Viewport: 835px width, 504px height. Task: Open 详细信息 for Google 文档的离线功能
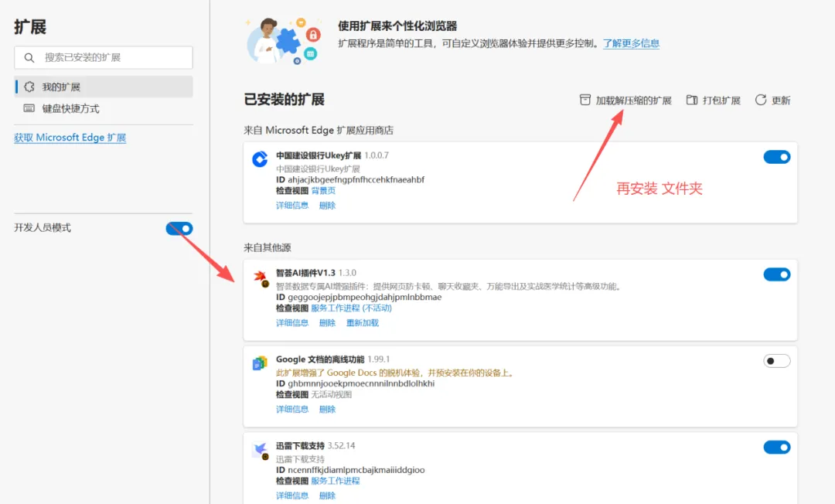[x=292, y=409]
